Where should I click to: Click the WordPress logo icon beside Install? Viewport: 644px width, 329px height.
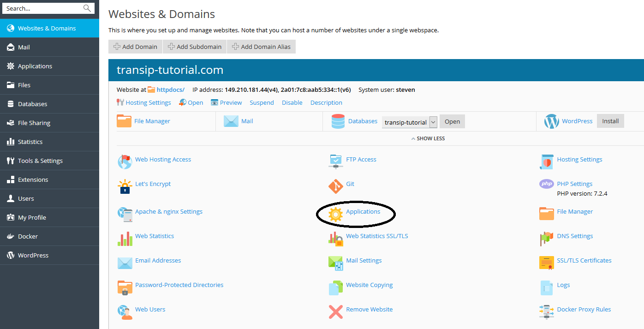point(551,121)
